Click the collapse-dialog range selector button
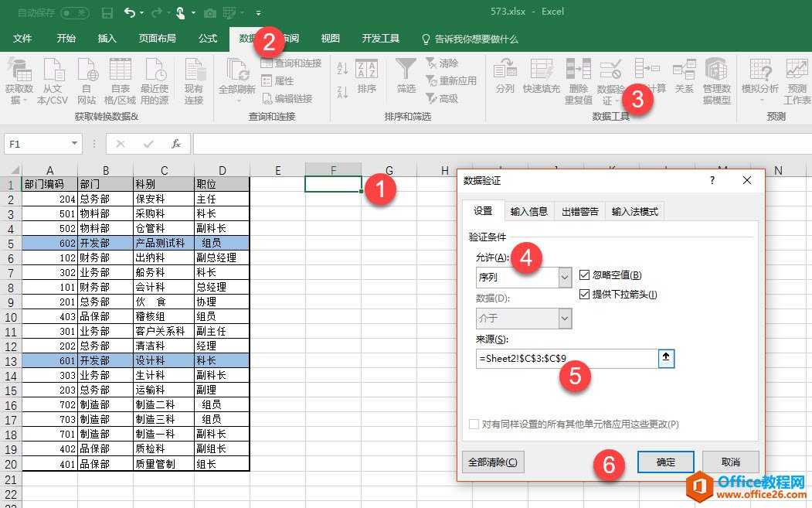Screen dimensions: 812x508 (x=666, y=358)
